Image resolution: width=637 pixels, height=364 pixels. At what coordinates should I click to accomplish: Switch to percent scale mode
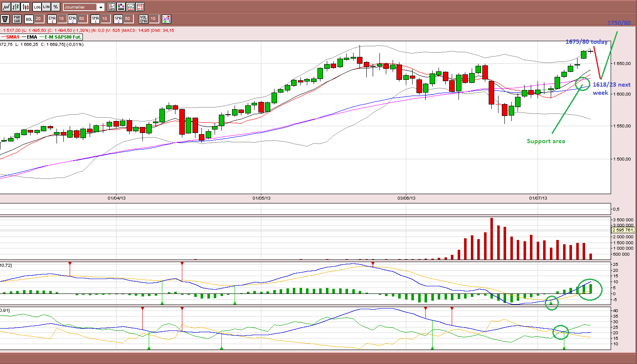point(56,7)
